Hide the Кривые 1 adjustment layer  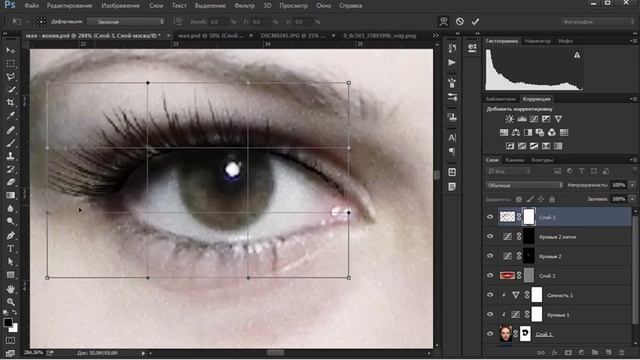(490, 314)
